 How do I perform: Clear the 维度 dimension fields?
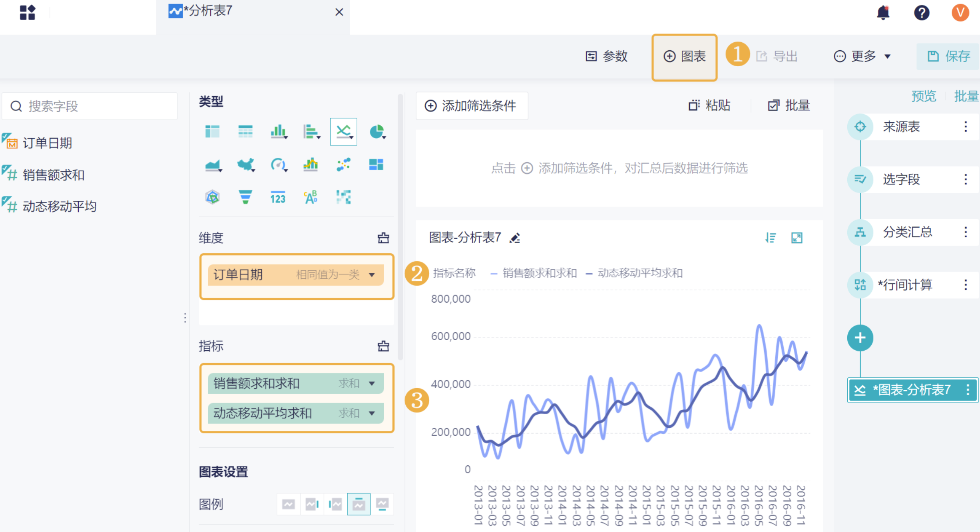(x=383, y=238)
